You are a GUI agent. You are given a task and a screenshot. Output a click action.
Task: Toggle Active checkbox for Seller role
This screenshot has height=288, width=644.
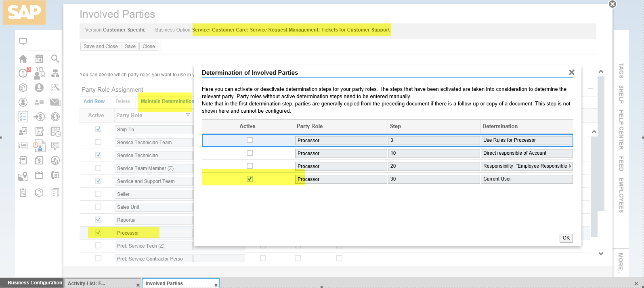[98, 194]
